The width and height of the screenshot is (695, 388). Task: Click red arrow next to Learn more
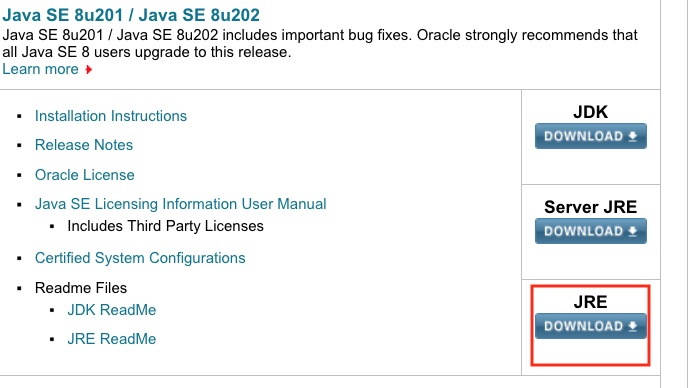tap(89, 70)
